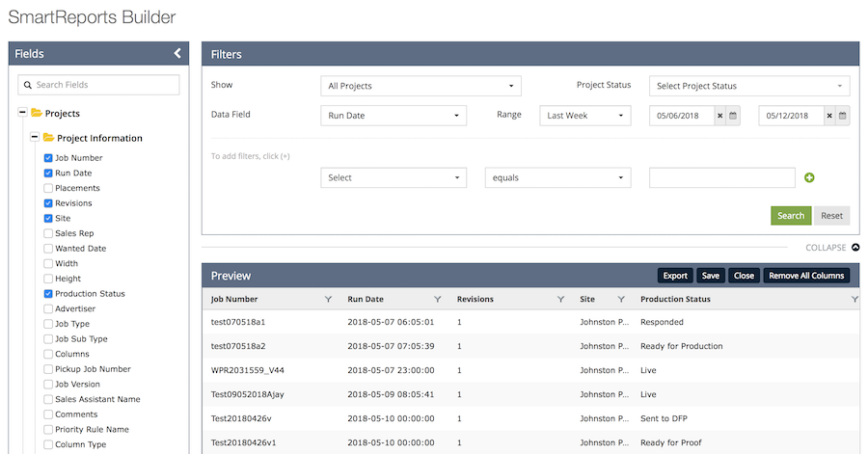Click the Ready for Proof status

coord(671,442)
